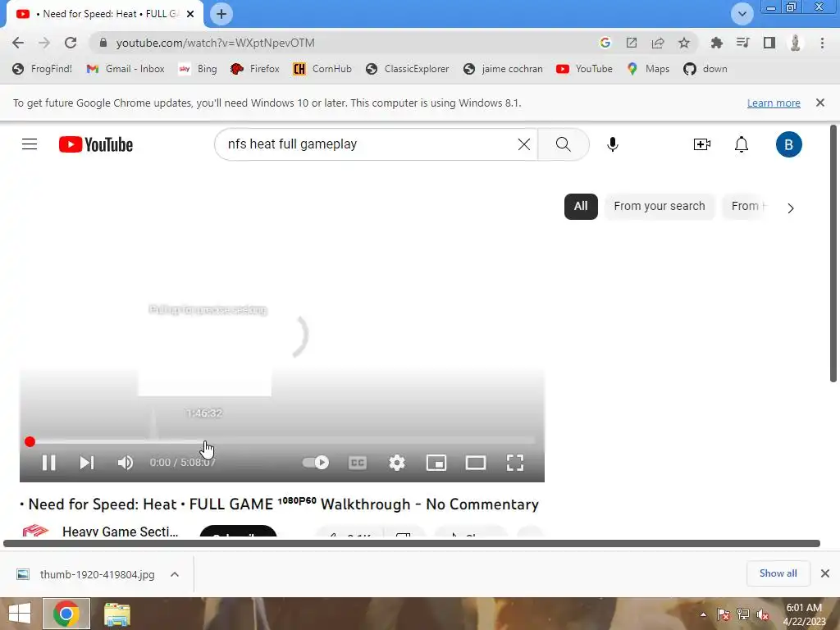Open Chrome extensions puzzle icon
The image size is (840, 630).
[x=716, y=43]
